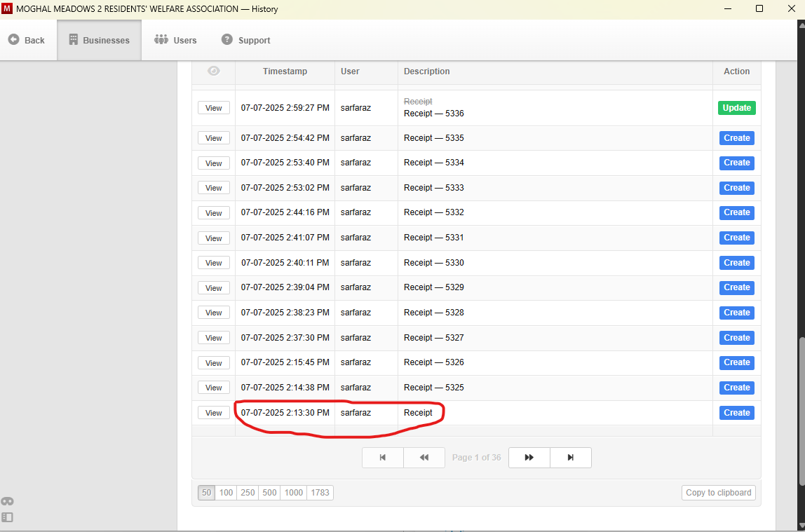Jump to first page of history

(382, 458)
